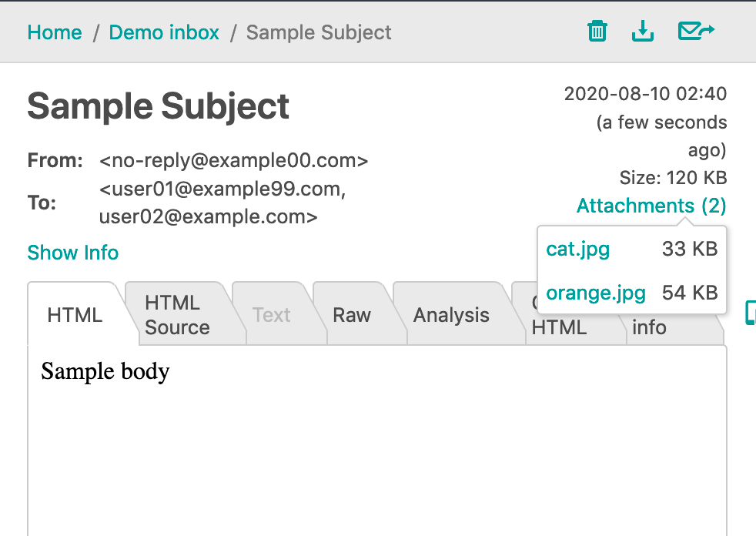Navigate to Demo inbox breadcrumb
This screenshot has height=536, width=756.
pyautogui.click(x=164, y=32)
